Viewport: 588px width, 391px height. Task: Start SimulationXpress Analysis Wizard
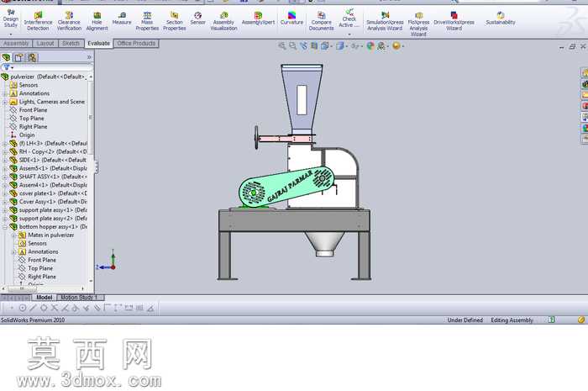pos(385,21)
